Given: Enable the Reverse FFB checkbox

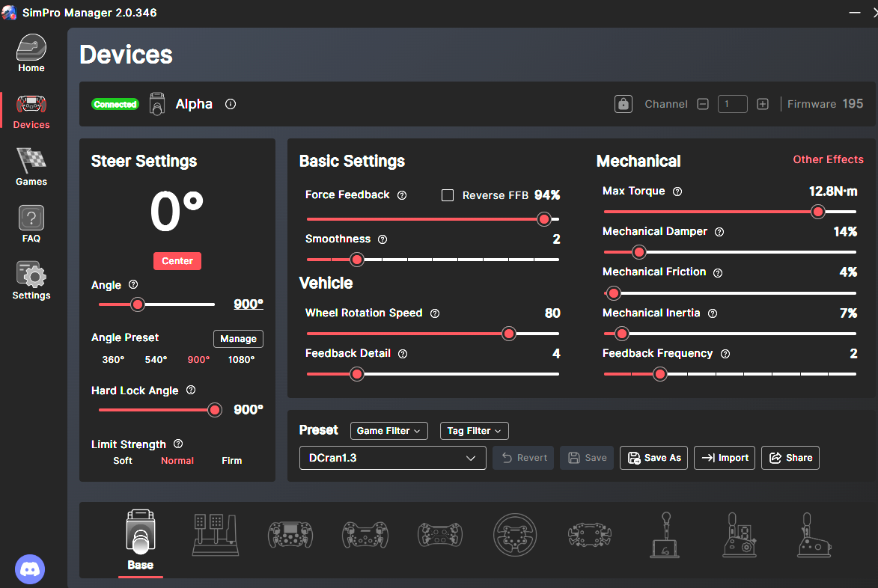Looking at the screenshot, I should pos(448,195).
